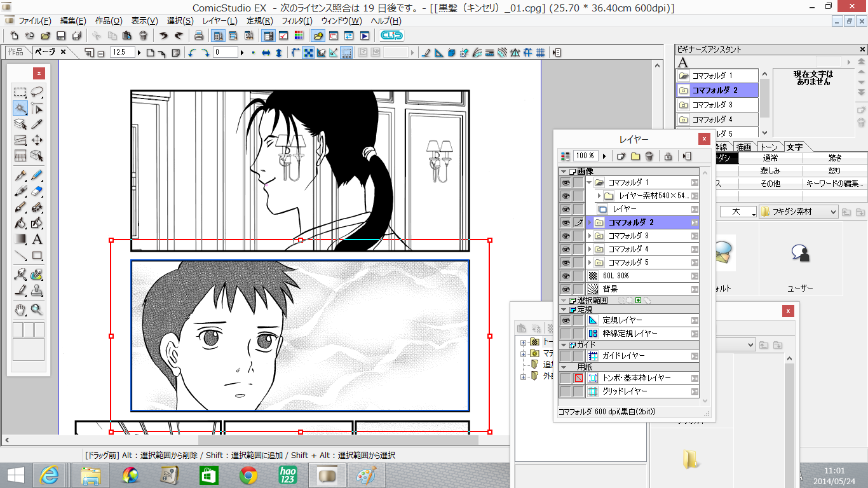Select the stamp tool in toolbox
The image size is (868, 488).
(x=37, y=290)
